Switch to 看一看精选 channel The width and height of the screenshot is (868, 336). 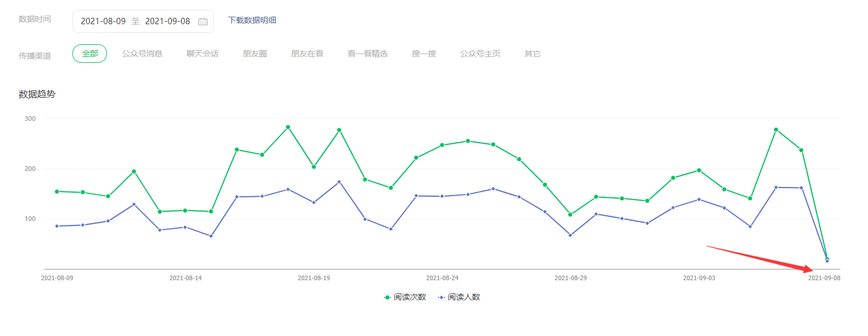tap(367, 54)
